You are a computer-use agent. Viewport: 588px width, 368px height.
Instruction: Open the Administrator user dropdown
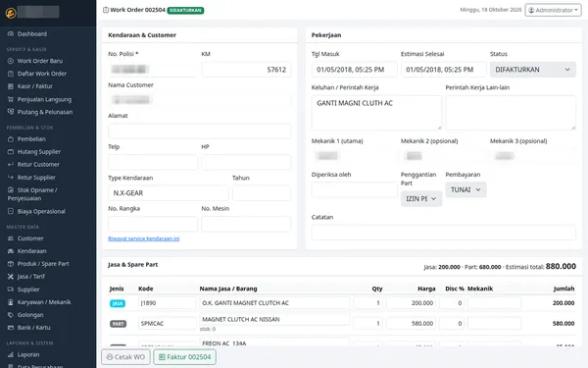coord(553,10)
